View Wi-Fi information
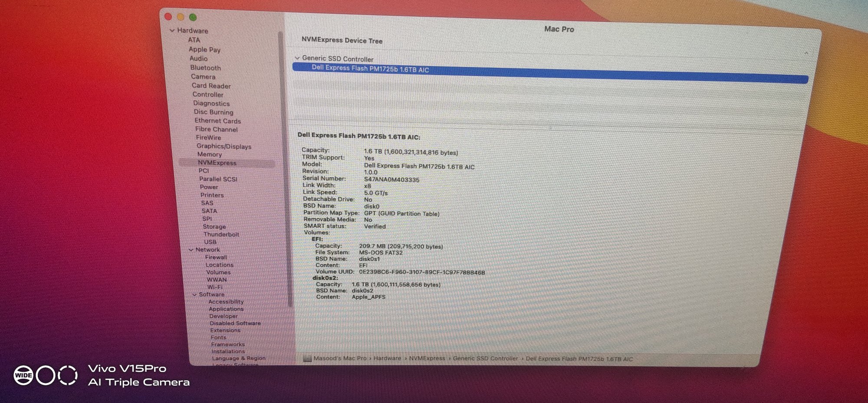This screenshot has height=403, width=868. [215, 287]
